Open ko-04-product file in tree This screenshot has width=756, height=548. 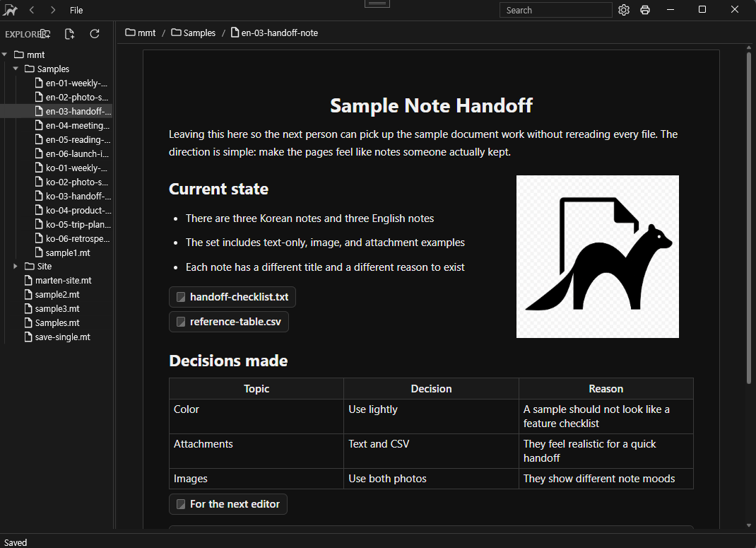pyautogui.click(x=71, y=210)
